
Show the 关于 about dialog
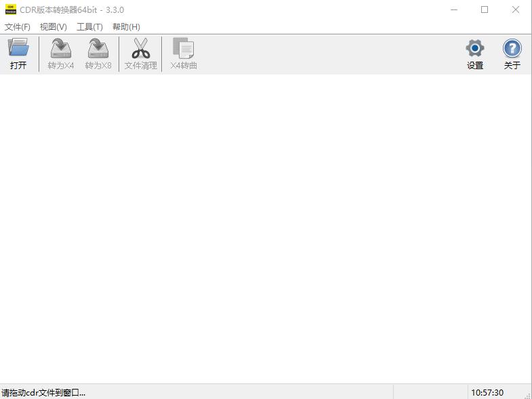512,54
